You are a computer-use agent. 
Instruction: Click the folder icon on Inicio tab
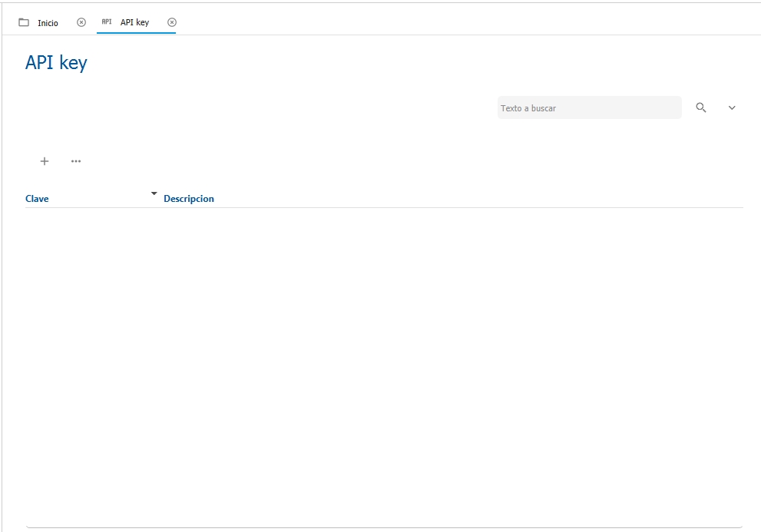coord(24,22)
